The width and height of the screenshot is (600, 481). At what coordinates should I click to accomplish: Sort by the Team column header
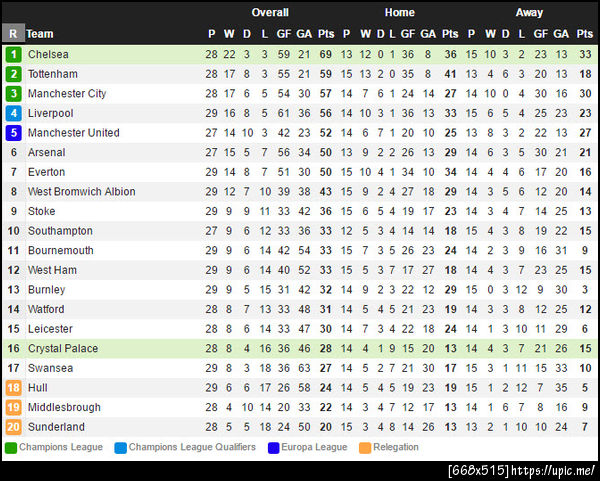(40, 34)
